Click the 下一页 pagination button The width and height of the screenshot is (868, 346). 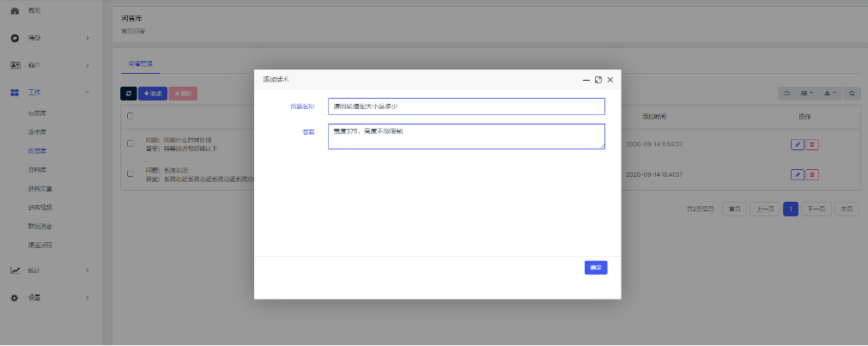(x=816, y=209)
